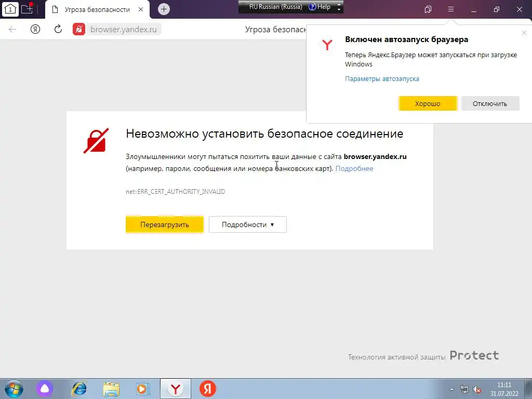Click the crossed-out lock error icon
This screenshot has width=532, height=399.
[96, 140]
